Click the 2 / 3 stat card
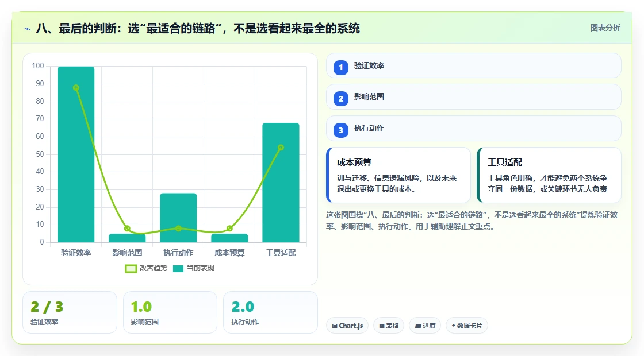Image resolution: width=644 pixels, height=356 pixels. [70, 312]
